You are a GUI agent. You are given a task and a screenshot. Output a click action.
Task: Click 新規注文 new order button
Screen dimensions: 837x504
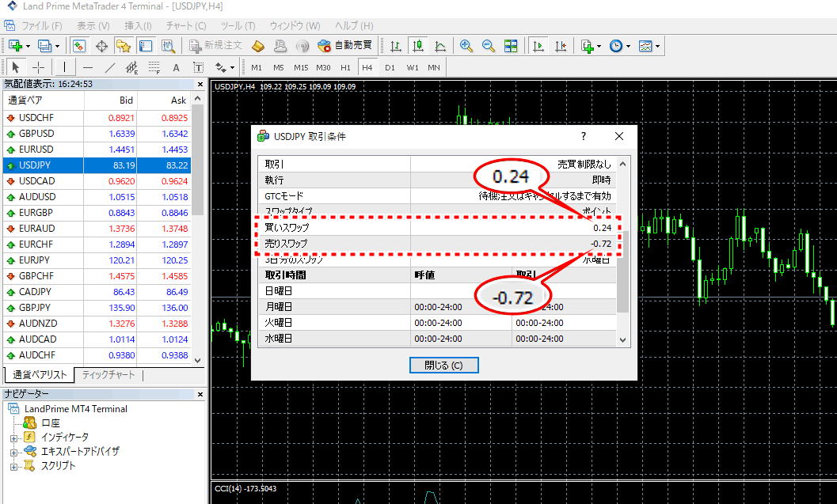coord(216,46)
